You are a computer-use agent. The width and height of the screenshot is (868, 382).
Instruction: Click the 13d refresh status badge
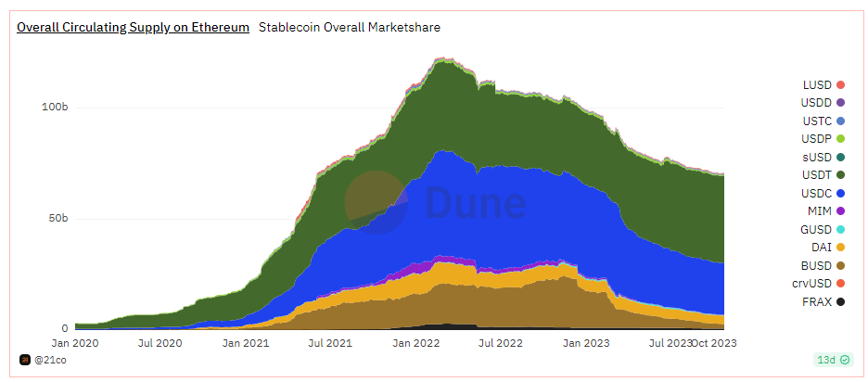point(833,360)
